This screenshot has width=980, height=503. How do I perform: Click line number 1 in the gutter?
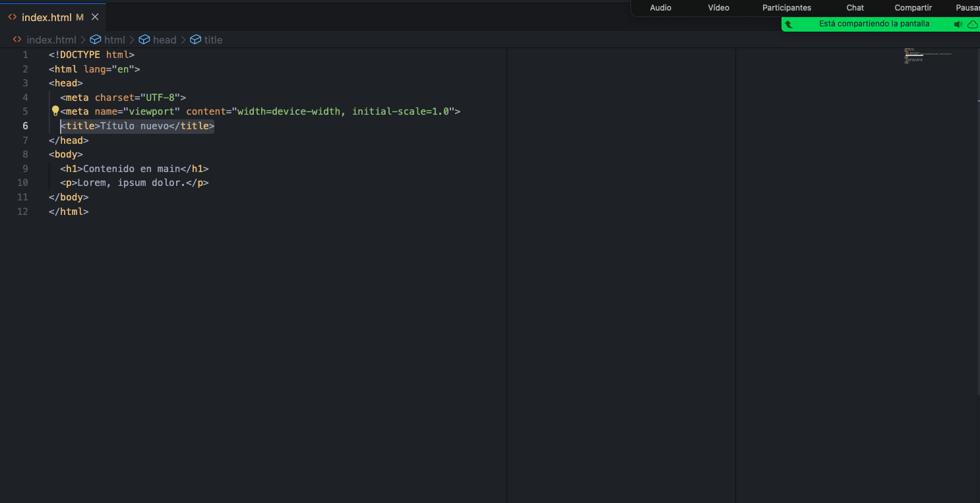click(x=25, y=55)
